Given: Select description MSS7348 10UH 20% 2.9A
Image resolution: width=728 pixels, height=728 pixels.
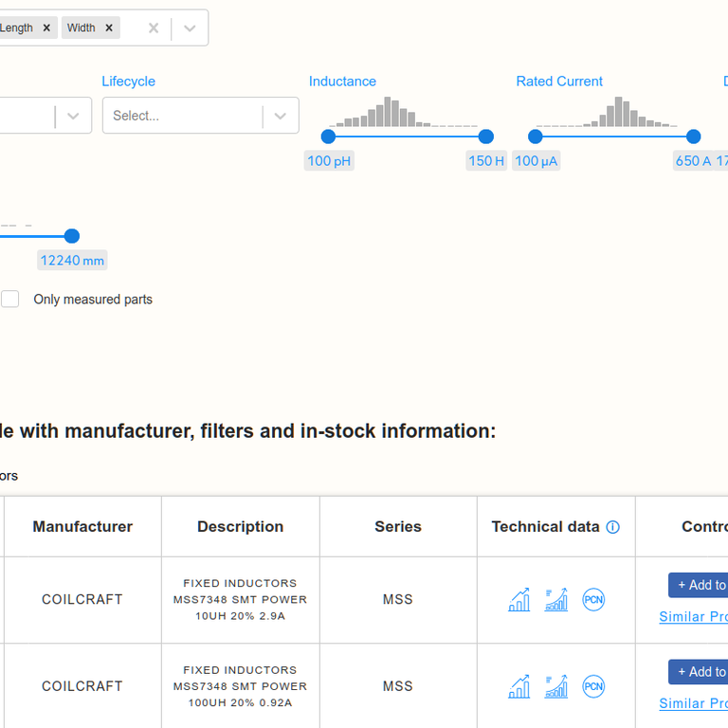Looking at the screenshot, I should click(241, 599).
